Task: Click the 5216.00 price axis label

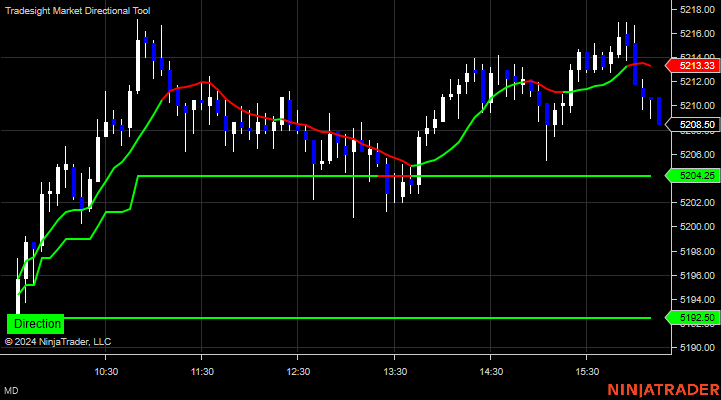Action: pos(697,34)
